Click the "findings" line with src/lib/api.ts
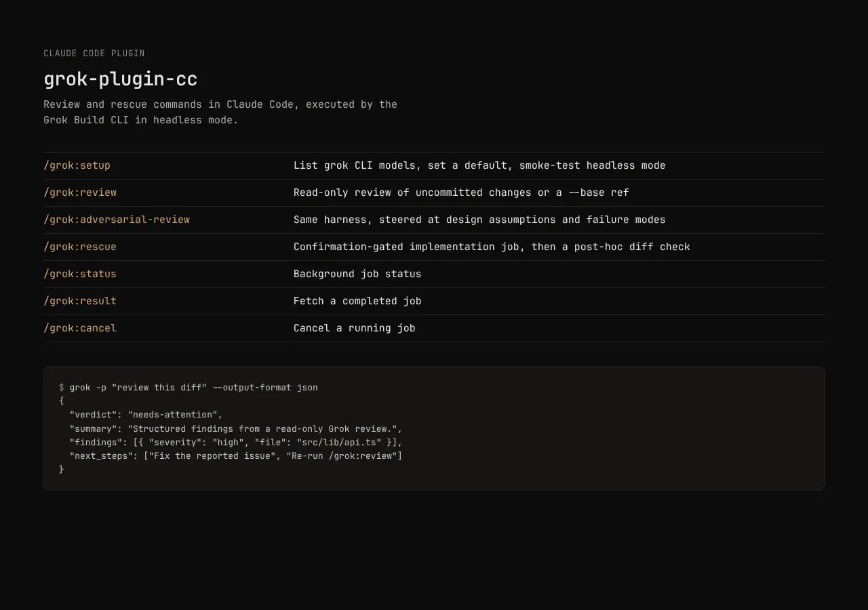The image size is (868, 610). 236,443
